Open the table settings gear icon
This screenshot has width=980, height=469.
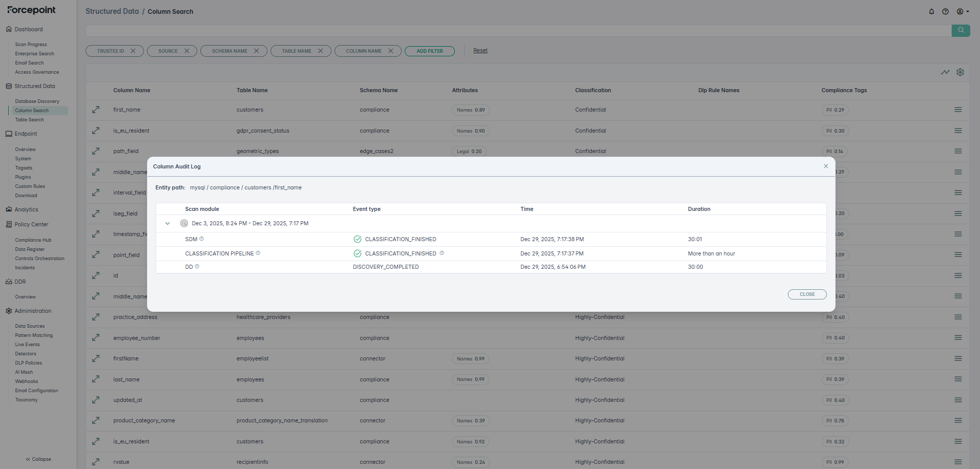[960, 72]
